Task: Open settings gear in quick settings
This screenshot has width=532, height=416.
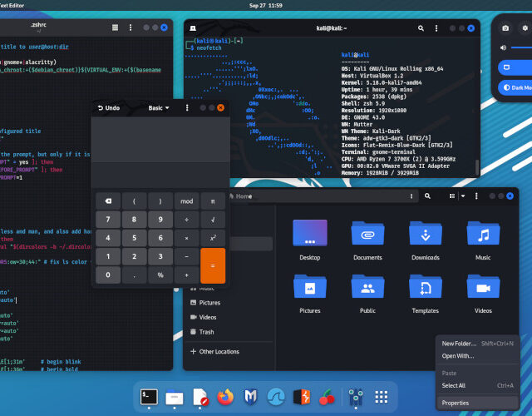Action: click(525, 28)
